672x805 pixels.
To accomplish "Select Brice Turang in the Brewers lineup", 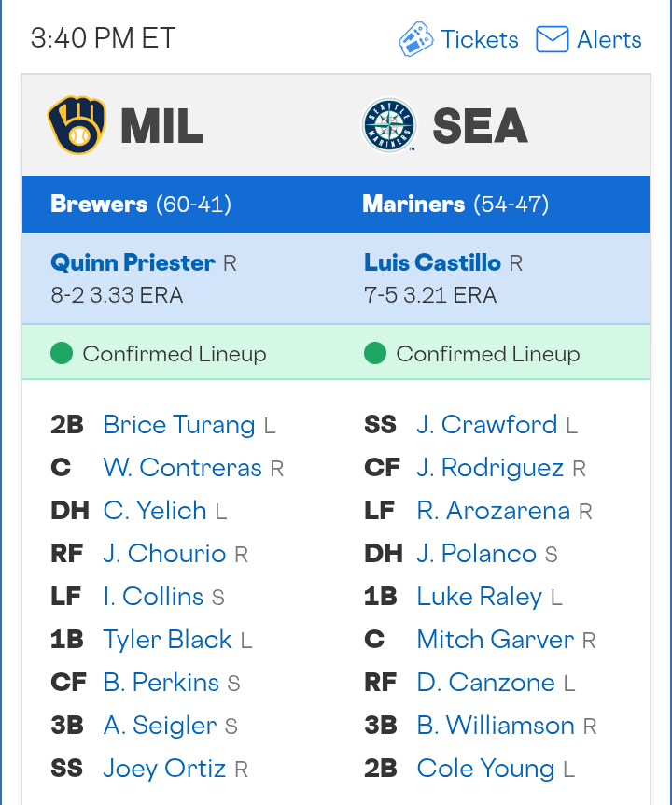I will click(x=179, y=425).
